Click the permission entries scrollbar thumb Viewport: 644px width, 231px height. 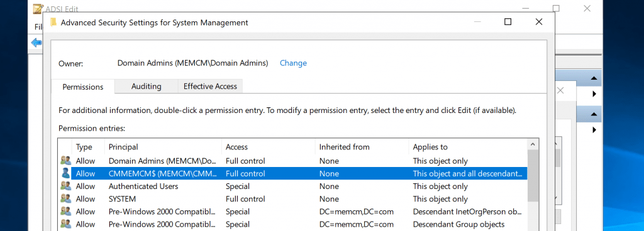[533, 176]
